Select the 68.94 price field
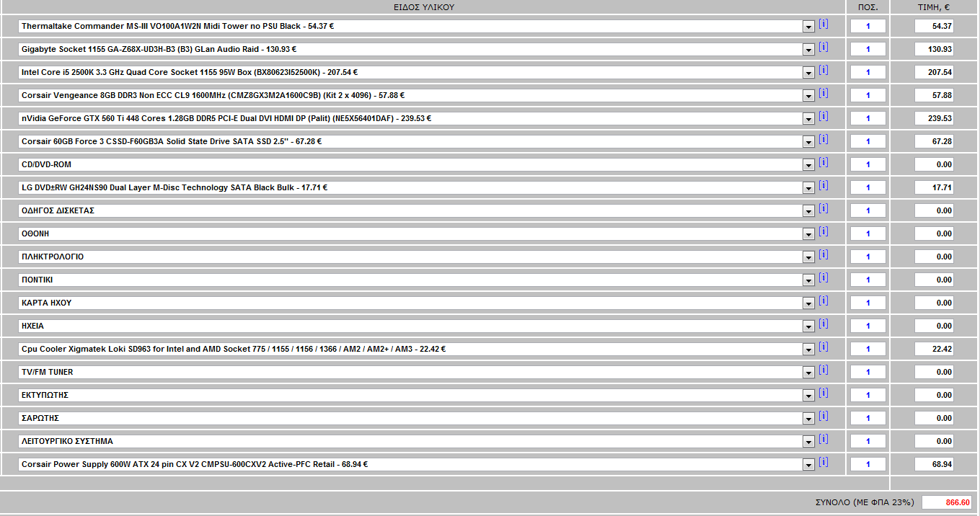Image resolution: width=980 pixels, height=516 pixels. coord(934,464)
